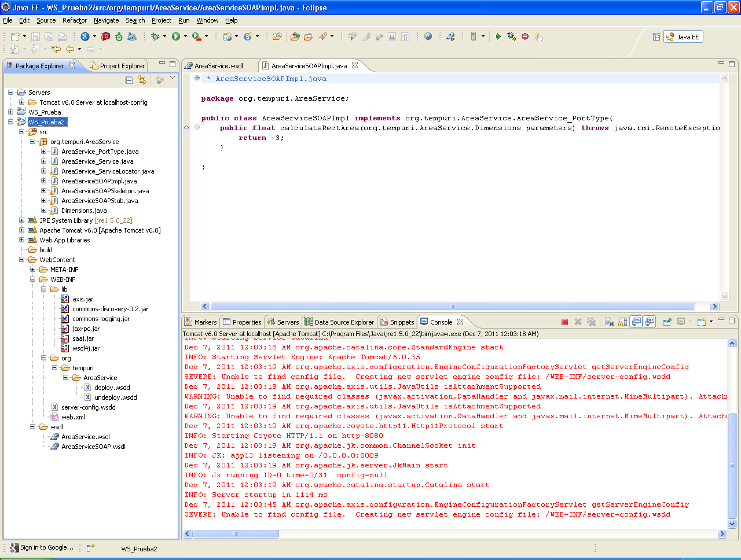741x560 pixels.
Task: Click the green resume arrow in toolbar
Action: (498, 36)
